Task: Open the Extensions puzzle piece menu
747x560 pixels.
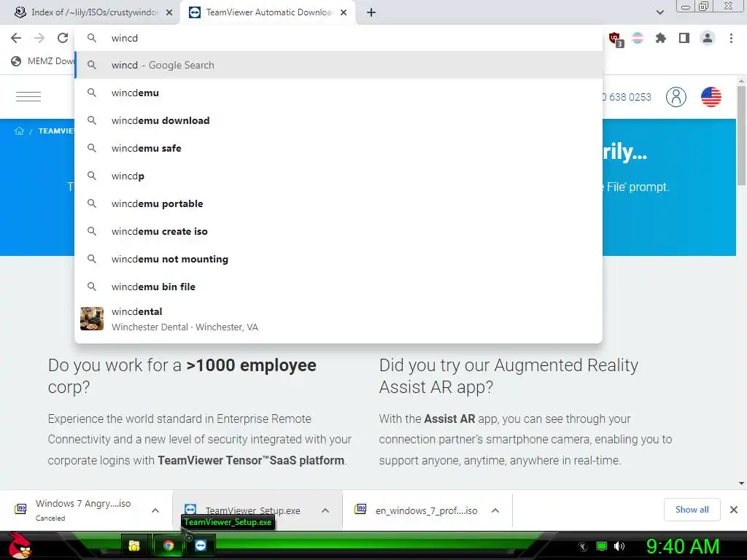Action: 661,38
